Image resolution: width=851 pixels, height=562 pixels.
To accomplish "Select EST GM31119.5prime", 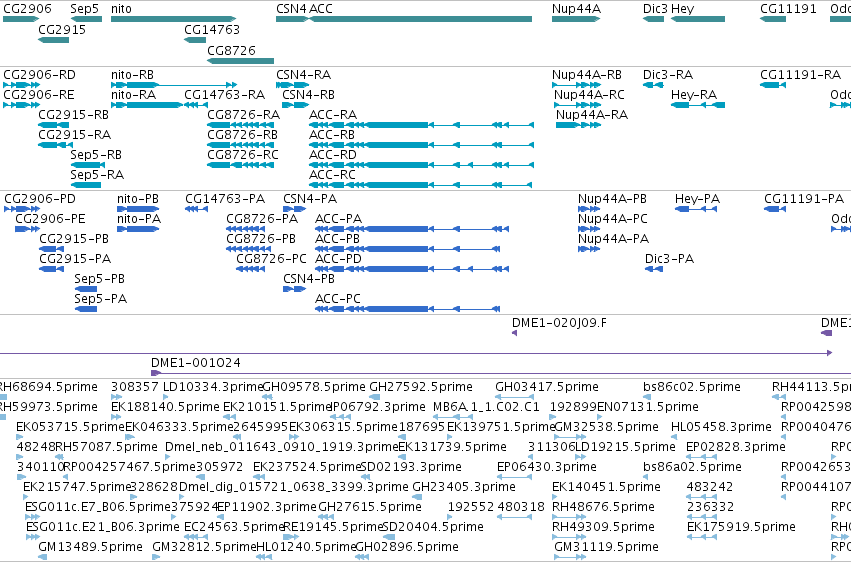I will [570, 557].
